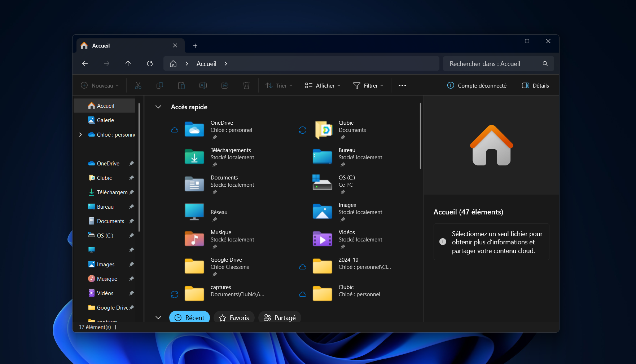Image resolution: width=636 pixels, height=364 pixels.
Task: Open the Afficher view options dropdown
Action: click(x=322, y=85)
